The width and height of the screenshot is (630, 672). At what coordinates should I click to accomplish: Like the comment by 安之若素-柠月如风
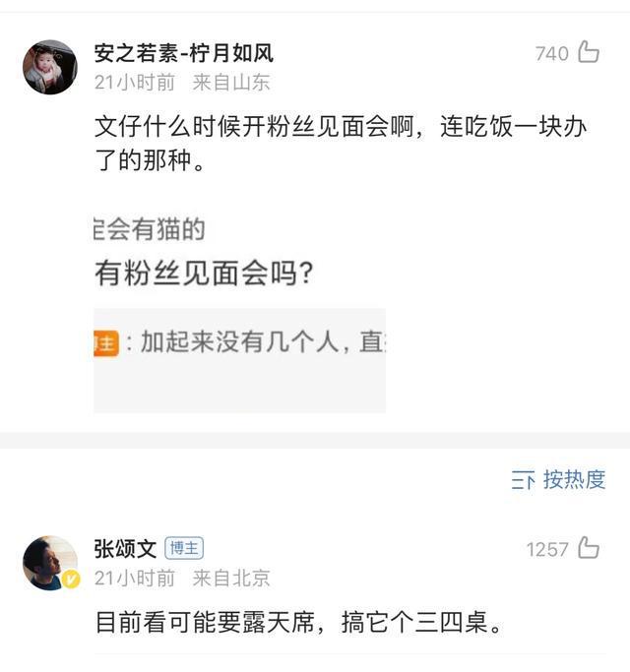(589, 52)
